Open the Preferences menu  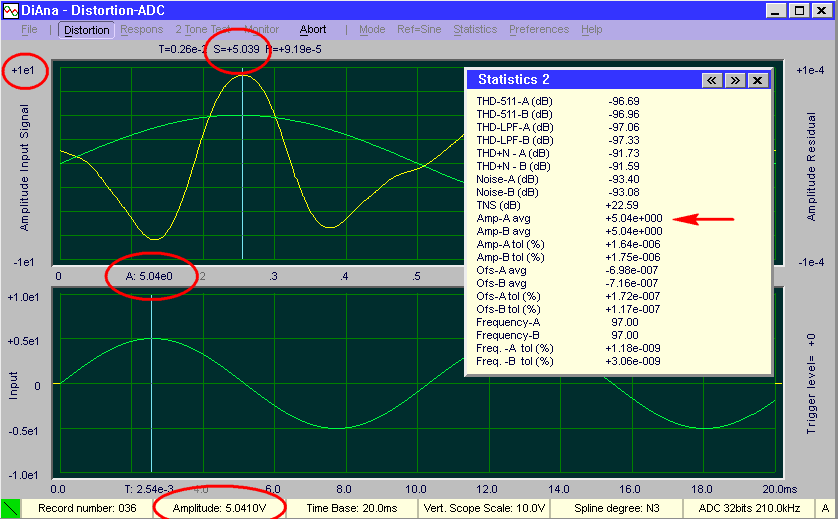pyautogui.click(x=539, y=29)
